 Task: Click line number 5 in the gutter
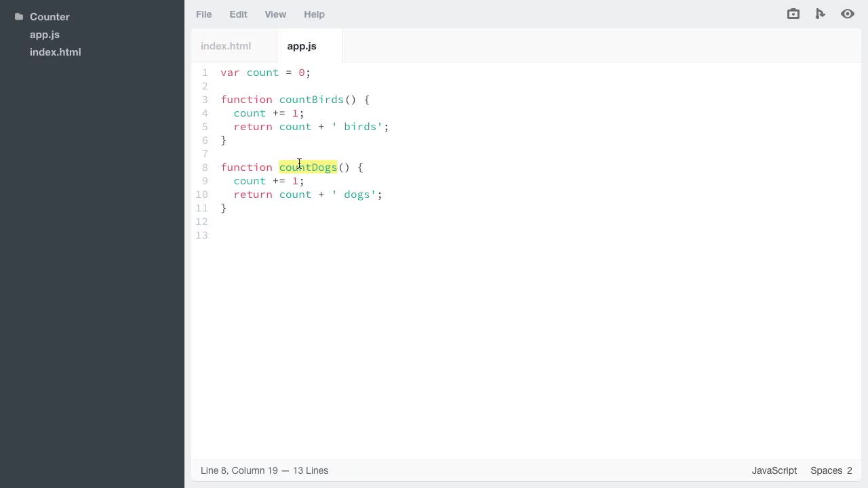point(205,127)
